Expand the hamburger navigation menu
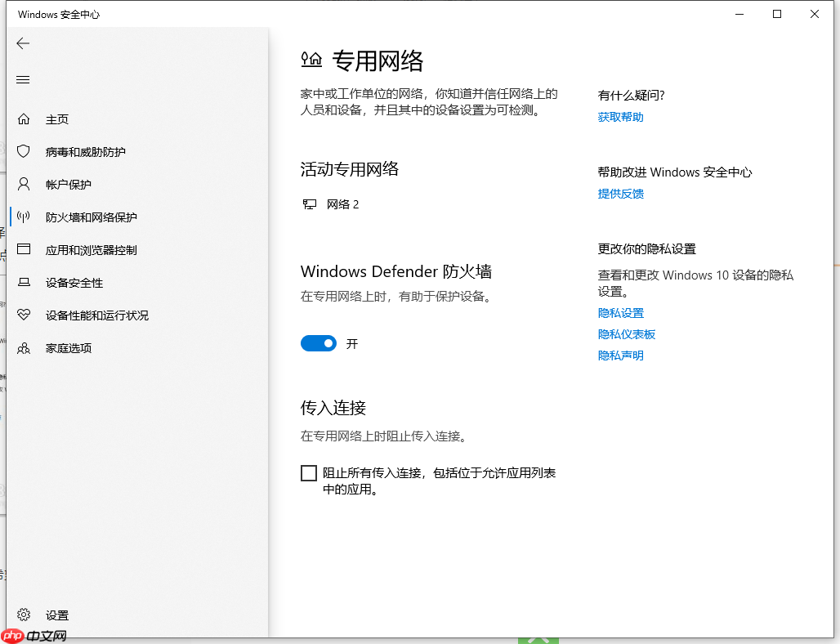Image resolution: width=840 pixels, height=644 pixels. [23, 79]
